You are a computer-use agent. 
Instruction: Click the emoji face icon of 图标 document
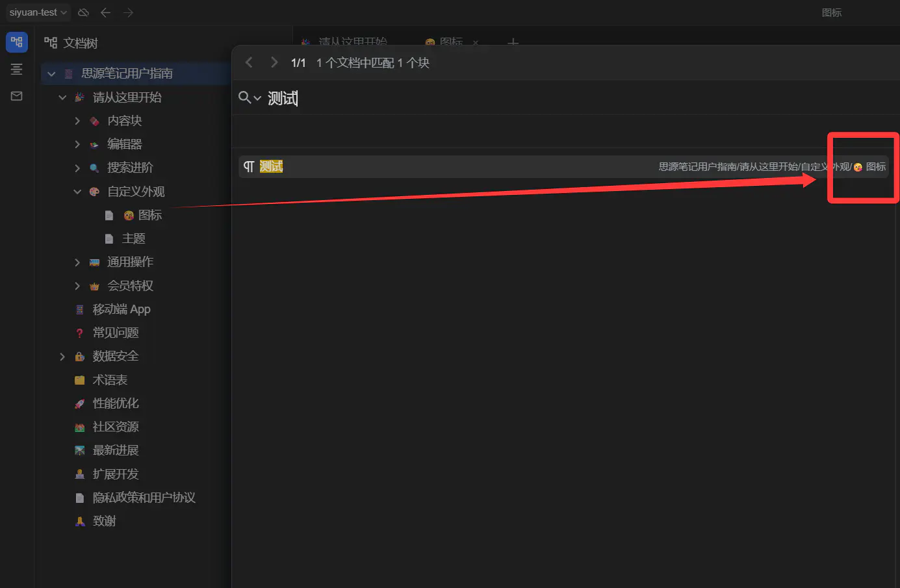[x=129, y=215]
